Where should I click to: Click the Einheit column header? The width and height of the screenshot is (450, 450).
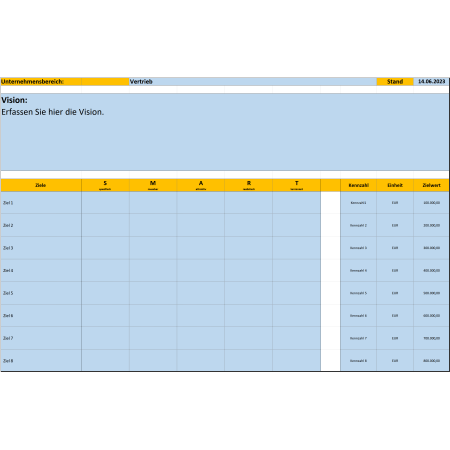[395, 185]
